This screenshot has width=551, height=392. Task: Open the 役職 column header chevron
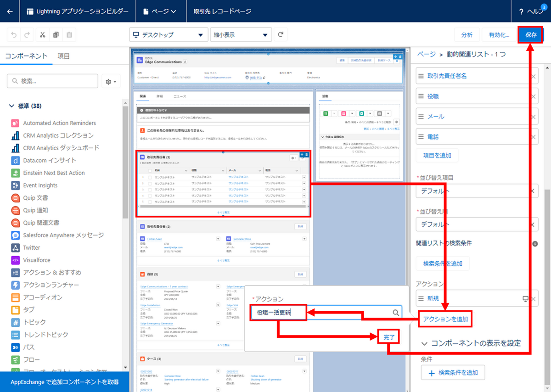coord(223,170)
